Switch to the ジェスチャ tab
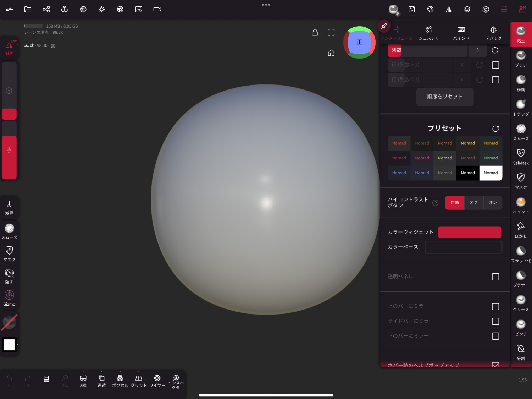The width and height of the screenshot is (532, 399). click(429, 33)
